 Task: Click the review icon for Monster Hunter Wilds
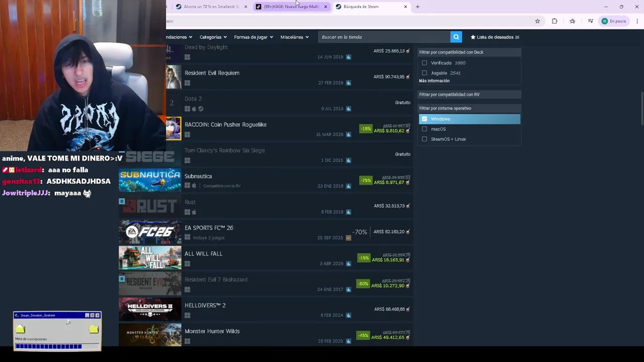(x=348, y=341)
